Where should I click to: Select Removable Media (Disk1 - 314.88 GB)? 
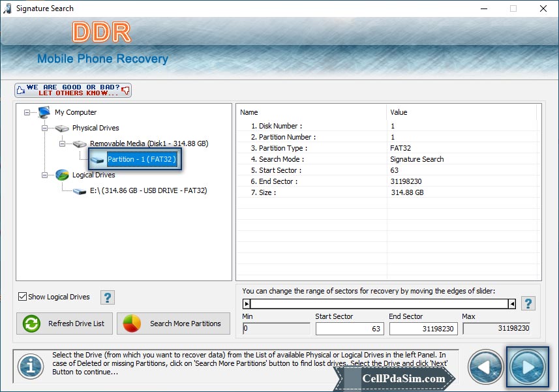point(149,143)
